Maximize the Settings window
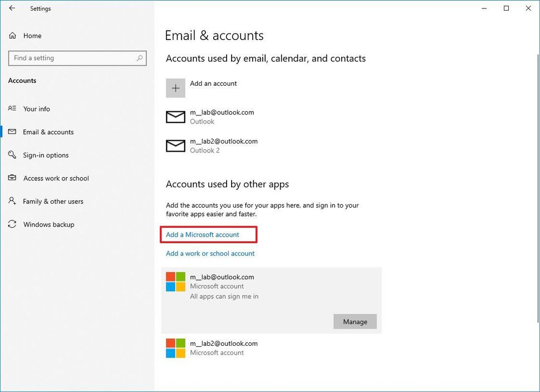Image resolution: width=540 pixels, height=392 pixels. click(x=506, y=8)
